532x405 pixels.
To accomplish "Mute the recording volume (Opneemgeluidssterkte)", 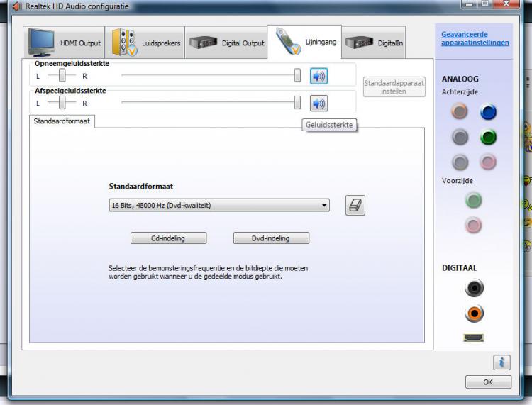I will tap(318, 76).
